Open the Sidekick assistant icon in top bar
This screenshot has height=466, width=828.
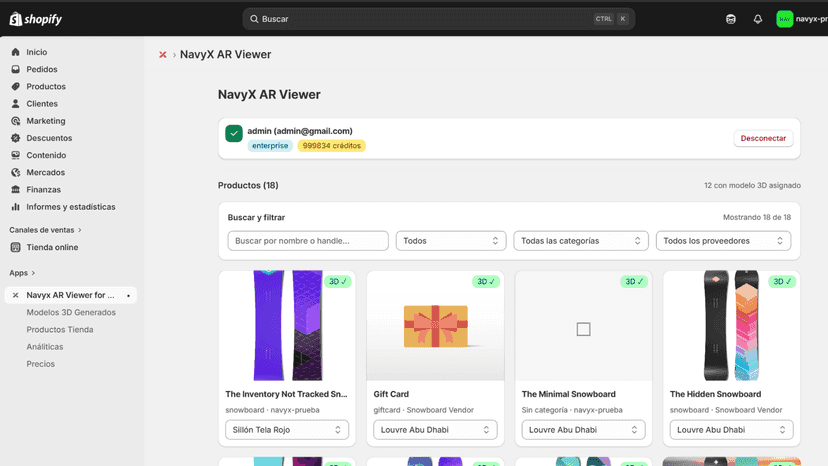coord(731,19)
